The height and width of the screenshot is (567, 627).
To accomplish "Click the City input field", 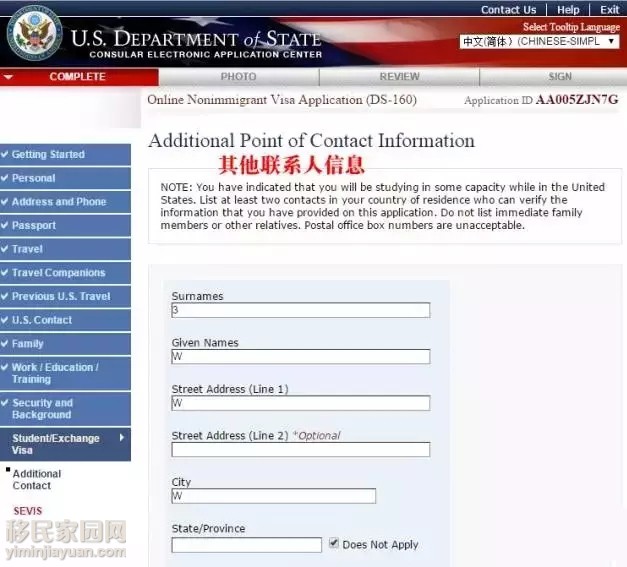I will click(274, 496).
